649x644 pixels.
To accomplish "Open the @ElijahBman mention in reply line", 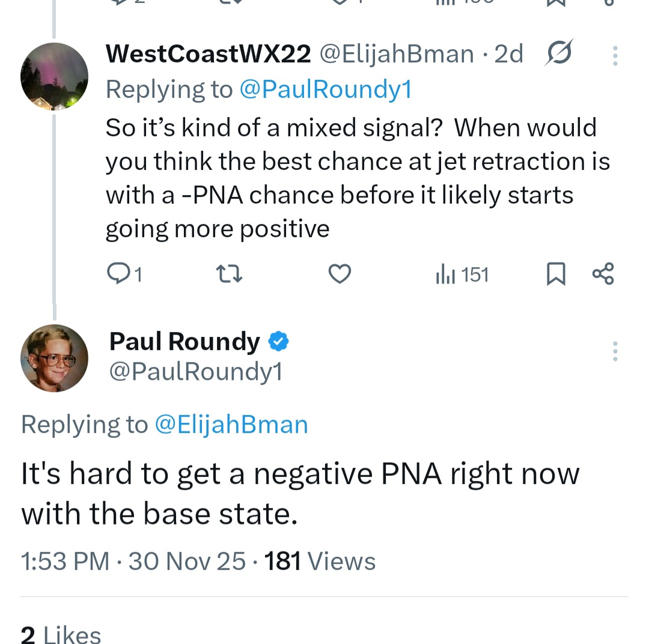I will pyautogui.click(x=231, y=425).
